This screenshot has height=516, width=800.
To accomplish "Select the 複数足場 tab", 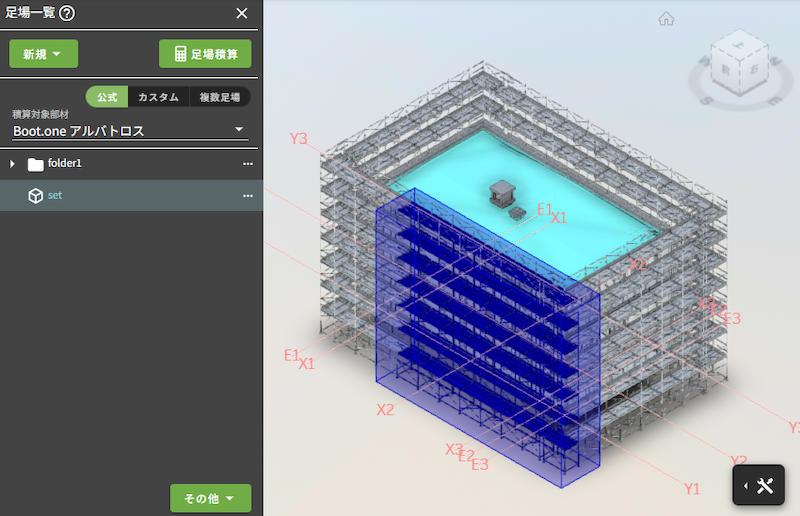I will (219, 97).
